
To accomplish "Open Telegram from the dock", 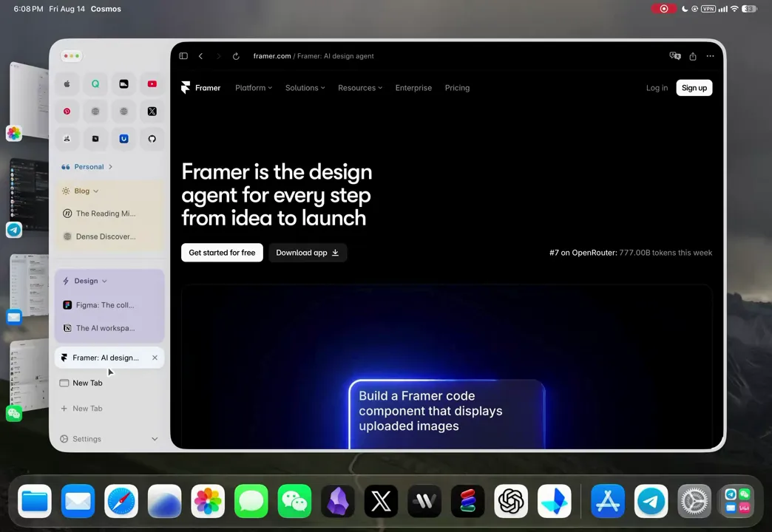I will pos(651,501).
